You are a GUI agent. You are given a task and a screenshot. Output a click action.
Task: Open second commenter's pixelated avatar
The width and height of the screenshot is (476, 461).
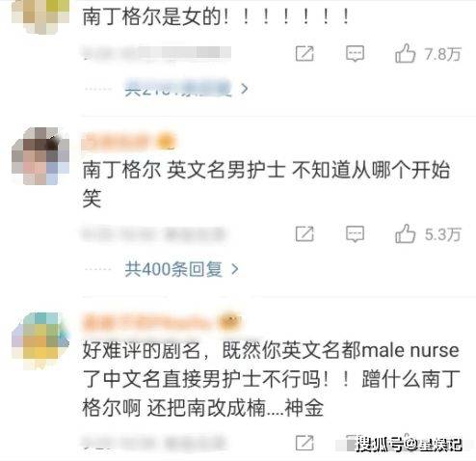tap(40, 156)
